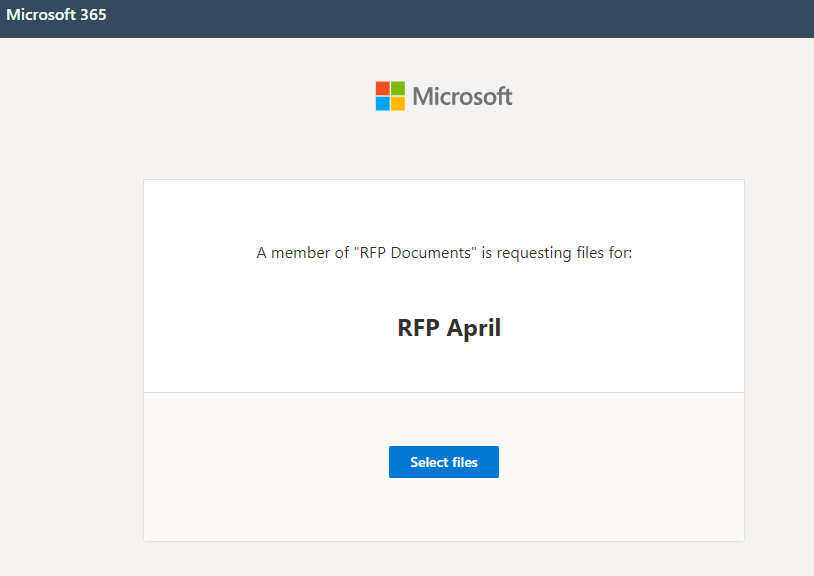This screenshot has width=814, height=576.
Task: Click the yellow square in Microsoft logo
Action: (398, 103)
